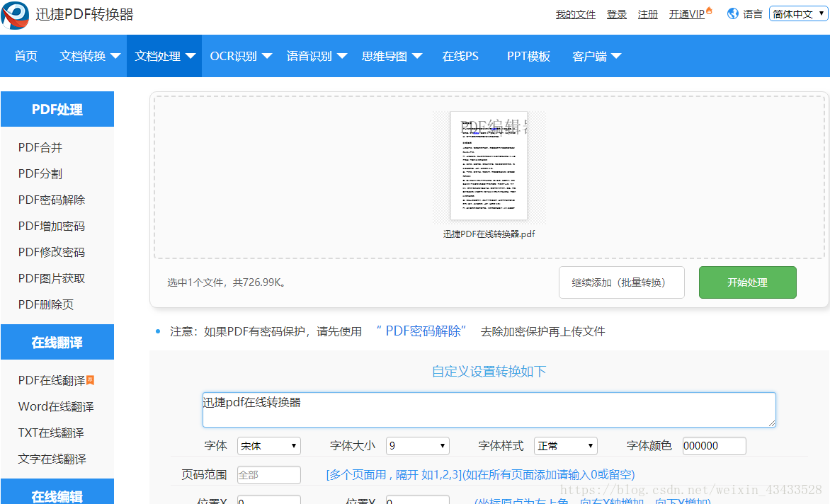Viewport: 830px width, 504px height.
Task: Select PDF删除页 in sidebar
Action: point(46,304)
